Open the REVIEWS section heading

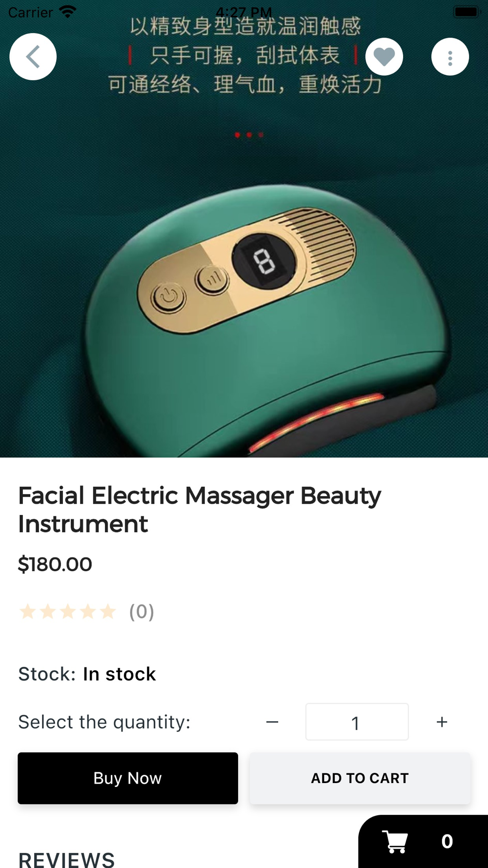coord(66,859)
